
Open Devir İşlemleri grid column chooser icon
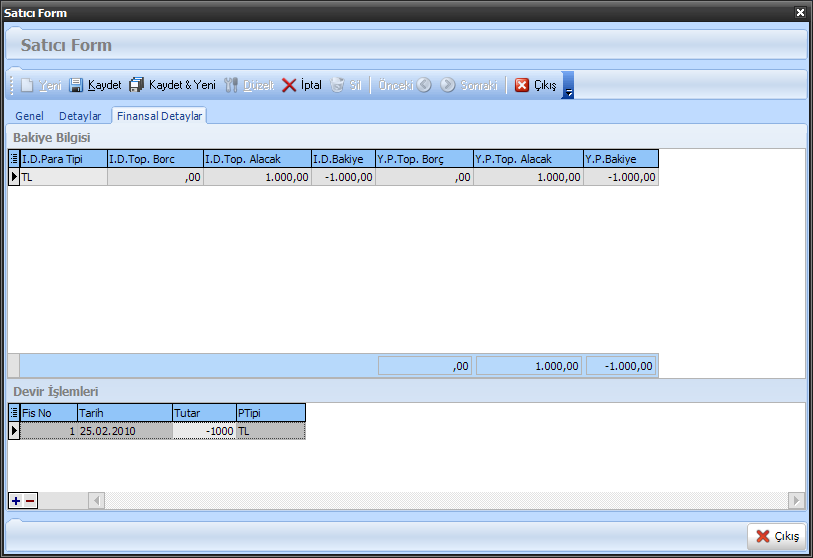click(14, 412)
